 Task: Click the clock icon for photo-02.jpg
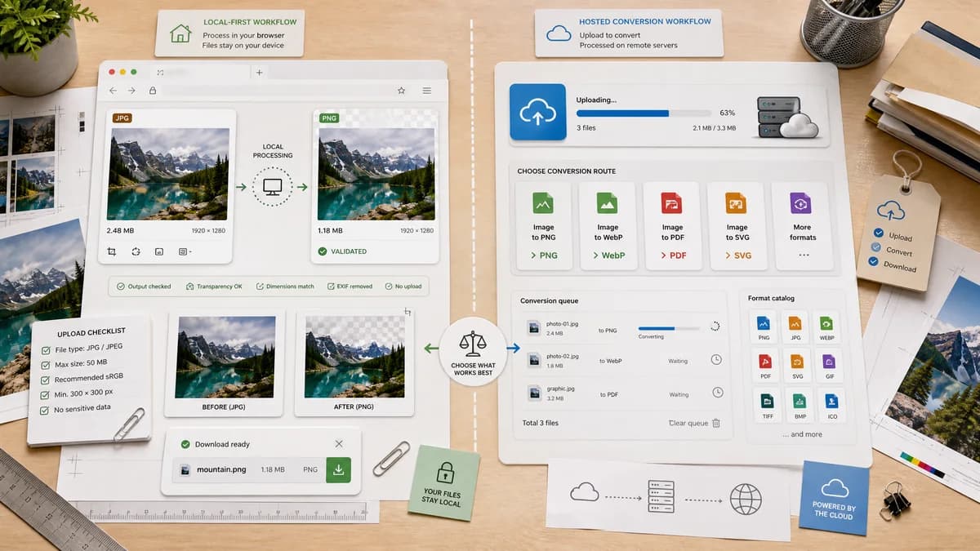pyautogui.click(x=716, y=360)
